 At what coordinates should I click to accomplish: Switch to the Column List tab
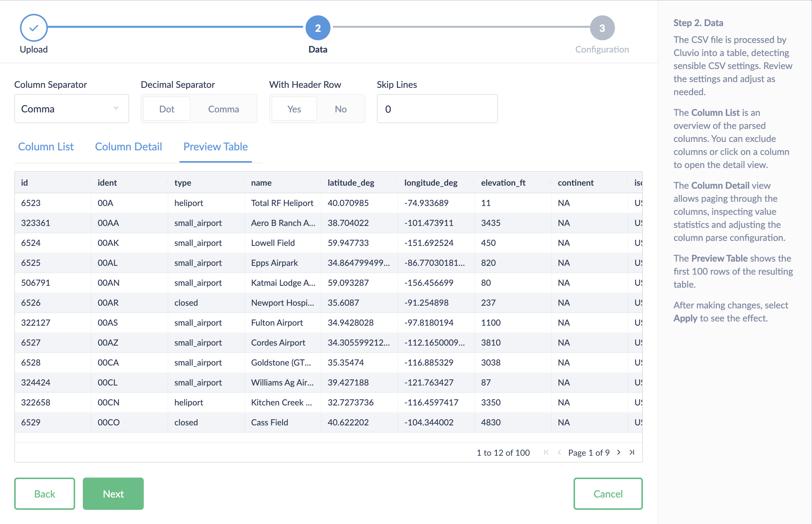click(46, 147)
